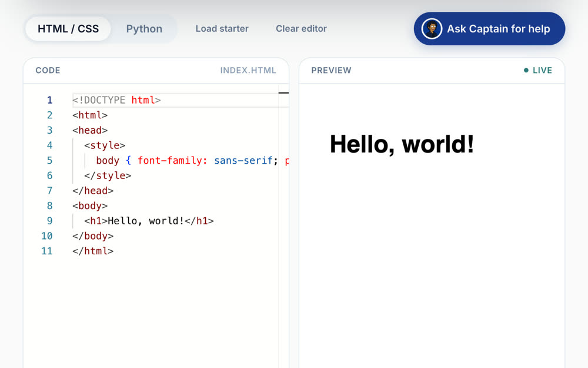
Task: Click the opening <style> tag
Action: (x=105, y=145)
